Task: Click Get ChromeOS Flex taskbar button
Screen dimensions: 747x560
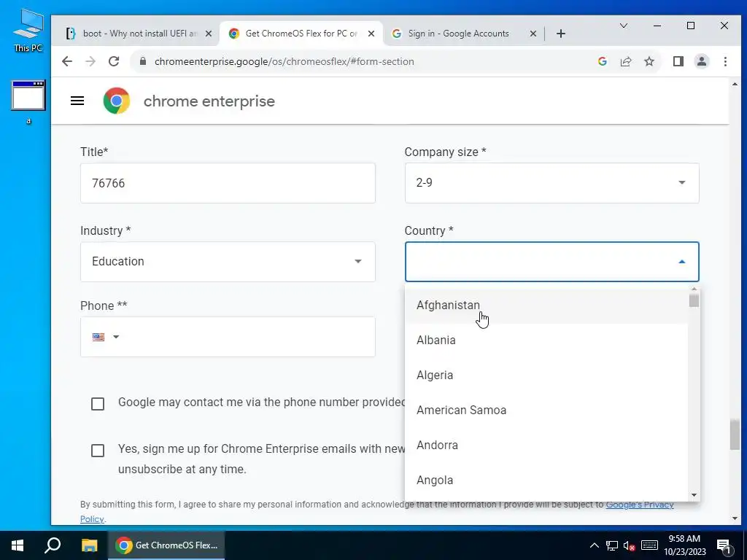Action: pos(167,545)
